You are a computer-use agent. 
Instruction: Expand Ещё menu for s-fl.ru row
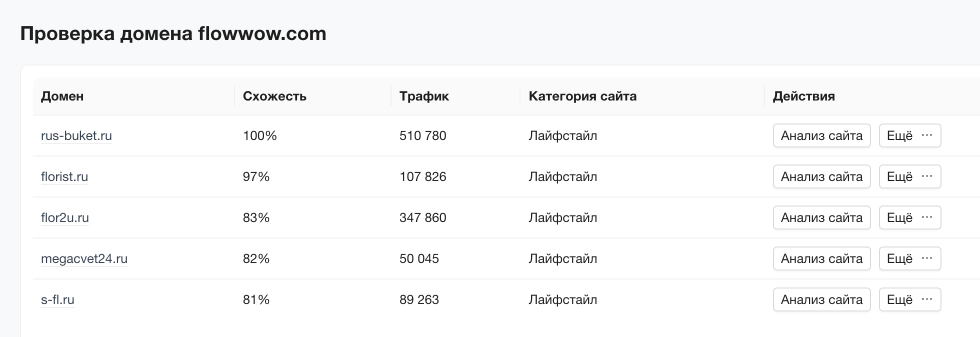[910, 299]
